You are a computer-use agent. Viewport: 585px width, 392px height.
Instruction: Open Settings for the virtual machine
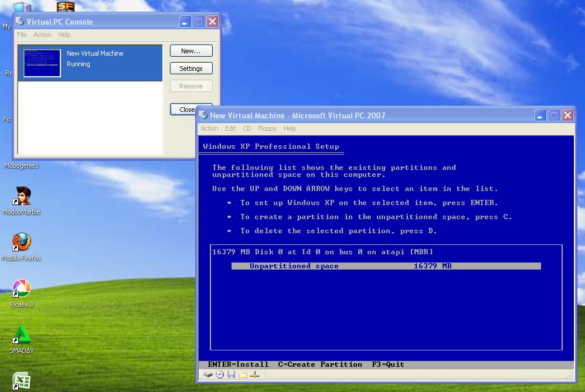tap(191, 68)
